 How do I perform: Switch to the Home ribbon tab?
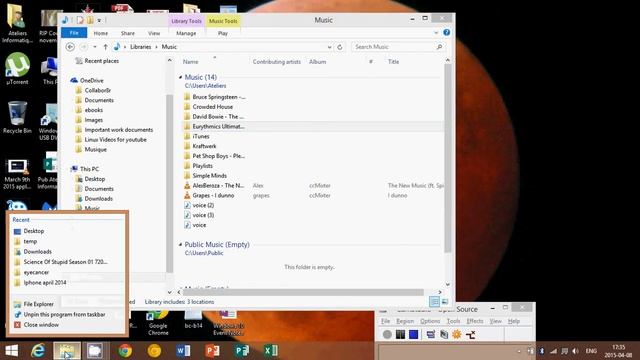coord(101,33)
